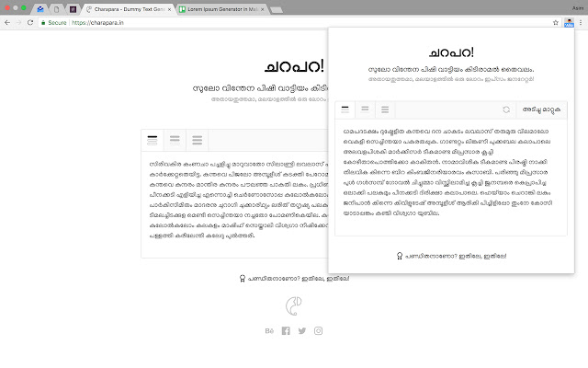
Task: Select three-paragraph option on main page
Action: pos(197,140)
